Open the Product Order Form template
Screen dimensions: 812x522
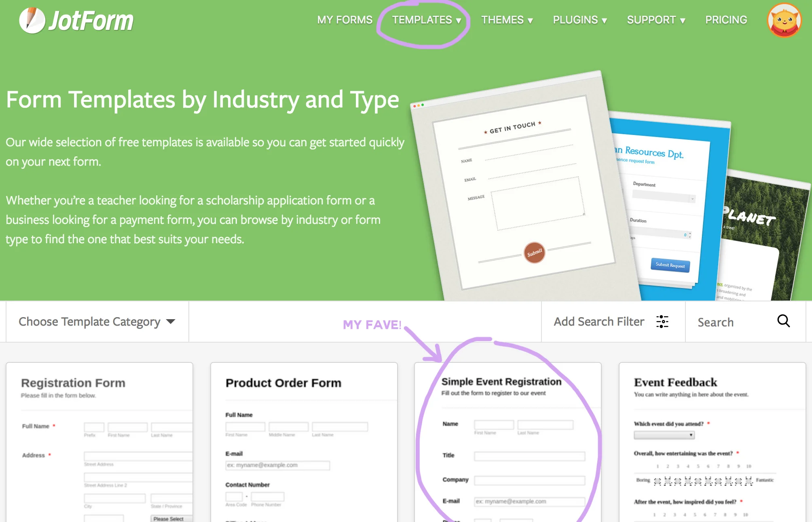(x=304, y=442)
